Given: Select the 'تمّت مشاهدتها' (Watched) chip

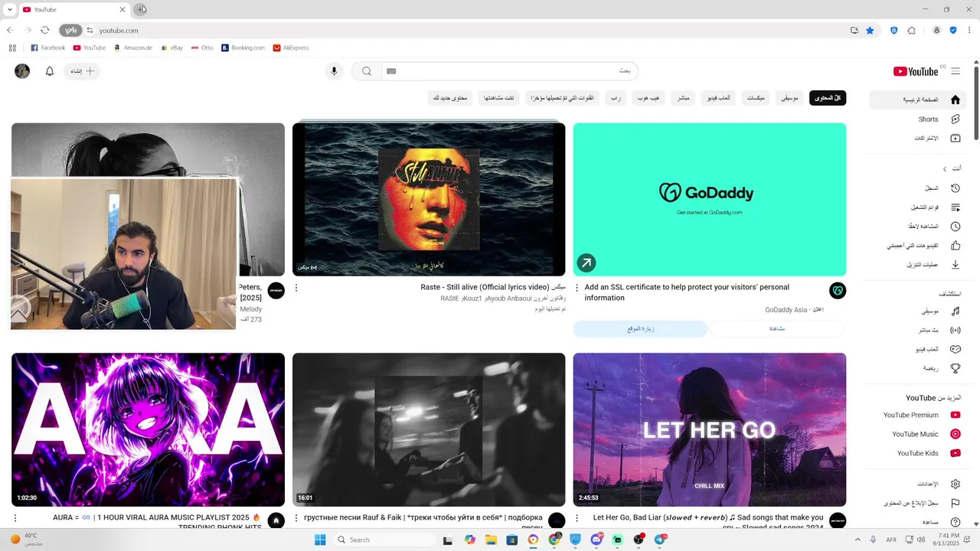Looking at the screenshot, I should click(499, 98).
